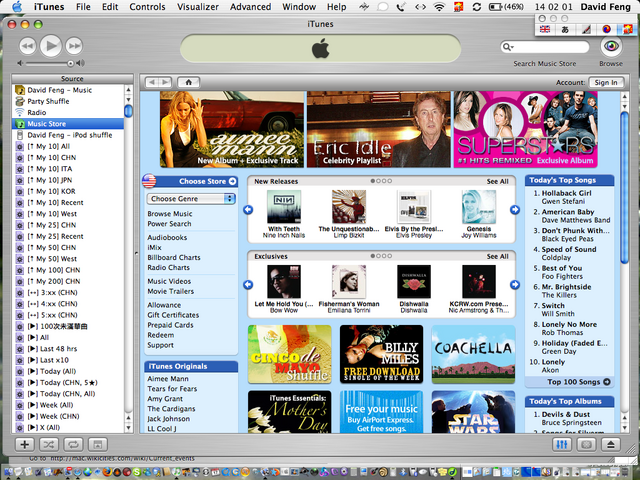This screenshot has height=480, width=640.
Task: Select British flag input source icon
Action: [x=544, y=29]
